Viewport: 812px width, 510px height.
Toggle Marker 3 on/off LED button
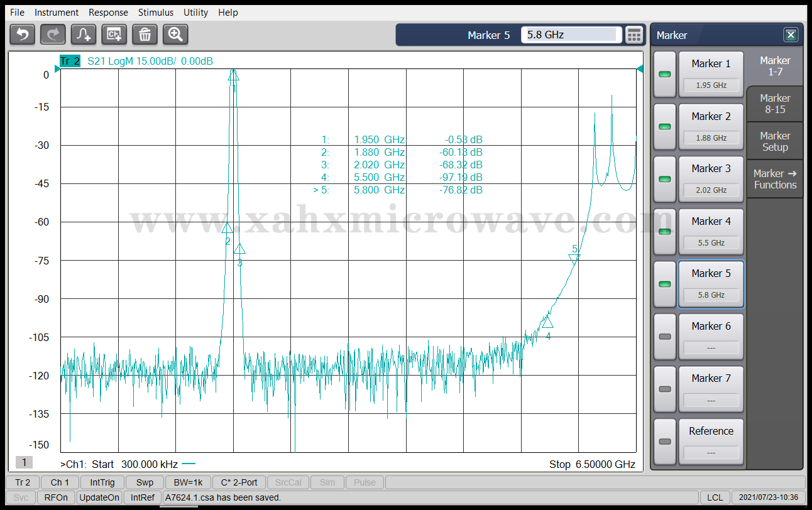664,179
